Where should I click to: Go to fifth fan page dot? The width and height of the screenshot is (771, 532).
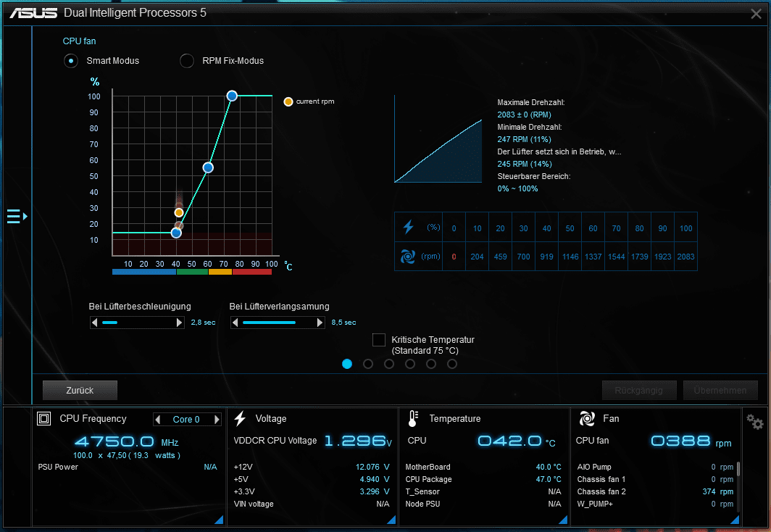point(431,364)
